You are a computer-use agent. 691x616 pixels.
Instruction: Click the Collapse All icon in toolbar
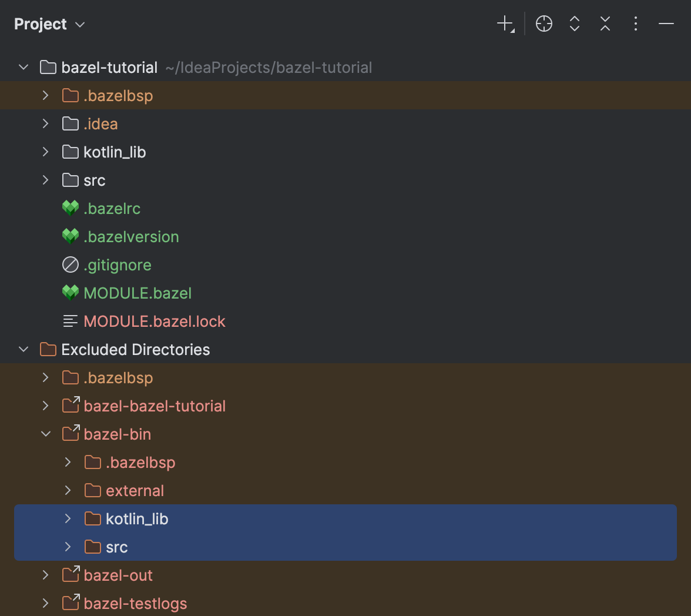pos(605,24)
